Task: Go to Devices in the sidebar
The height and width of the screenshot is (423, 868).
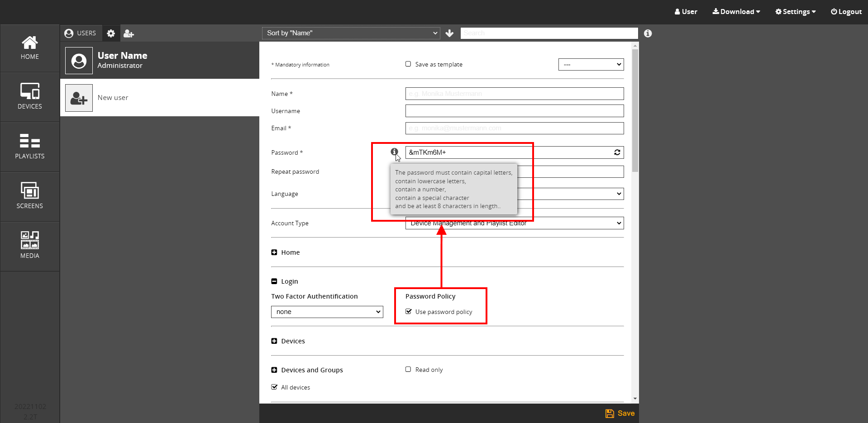Action: pyautogui.click(x=30, y=96)
